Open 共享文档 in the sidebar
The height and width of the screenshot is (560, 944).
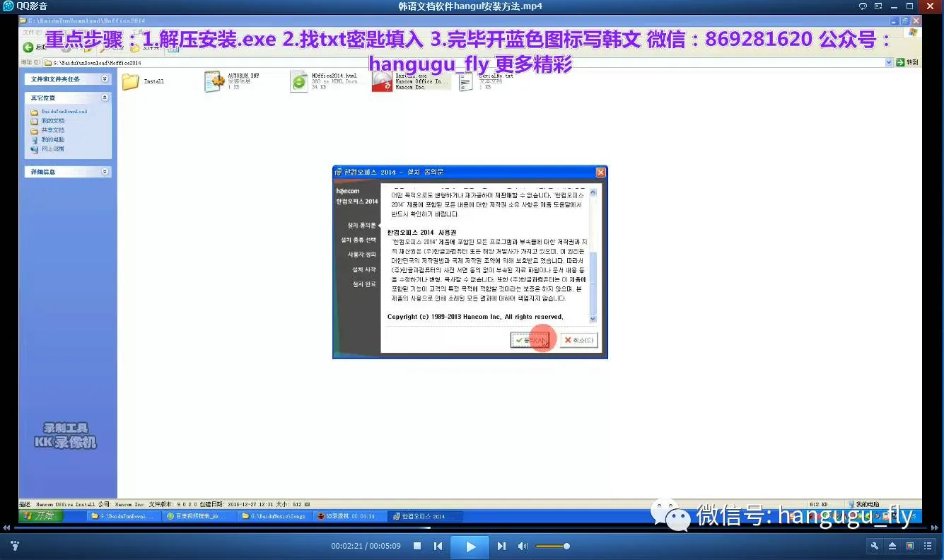(x=52, y=130)
